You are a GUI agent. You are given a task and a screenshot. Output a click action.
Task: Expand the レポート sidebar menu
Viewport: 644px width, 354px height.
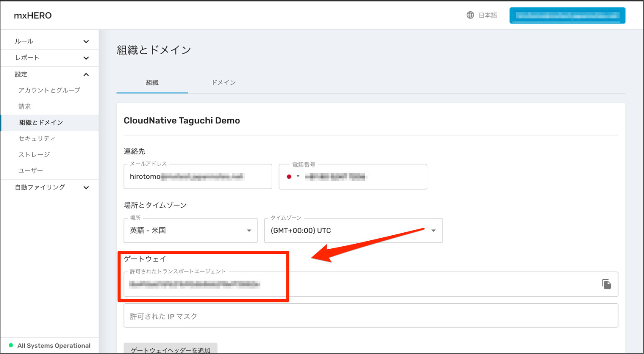pyautogui.click(x=49, y=57)
